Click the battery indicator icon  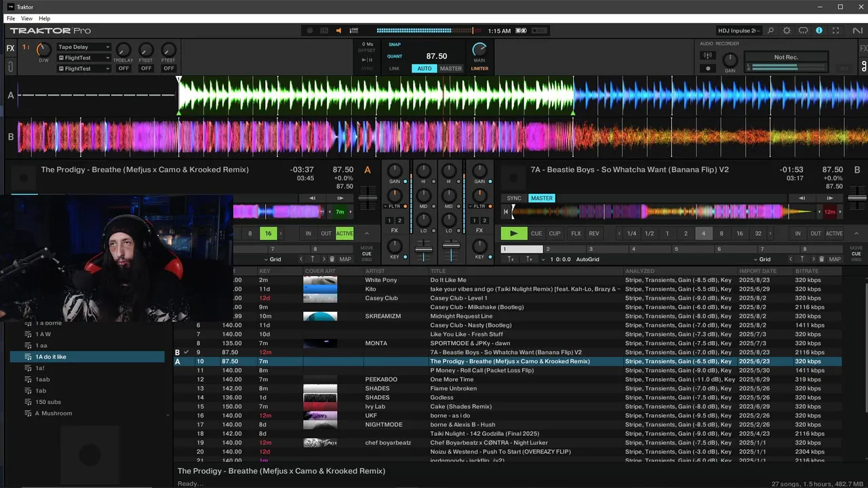[x=521, y=30]
